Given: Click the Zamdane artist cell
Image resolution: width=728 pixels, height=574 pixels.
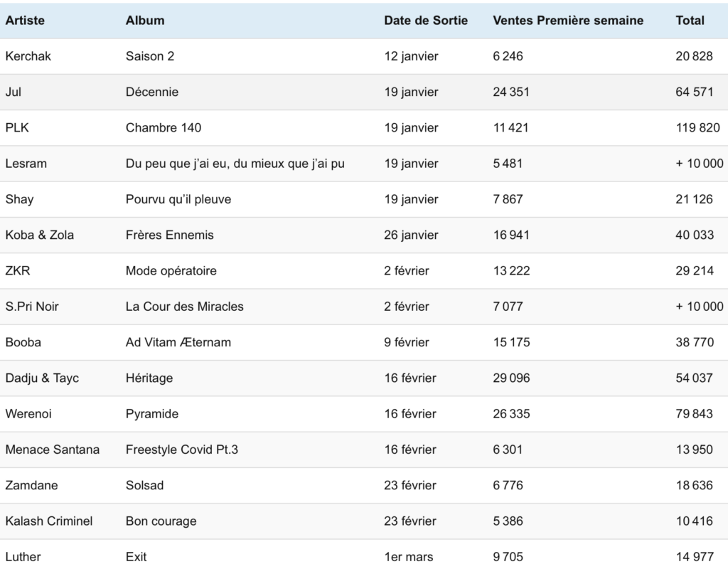Looking at the screenshot, I should click(31, 485).
